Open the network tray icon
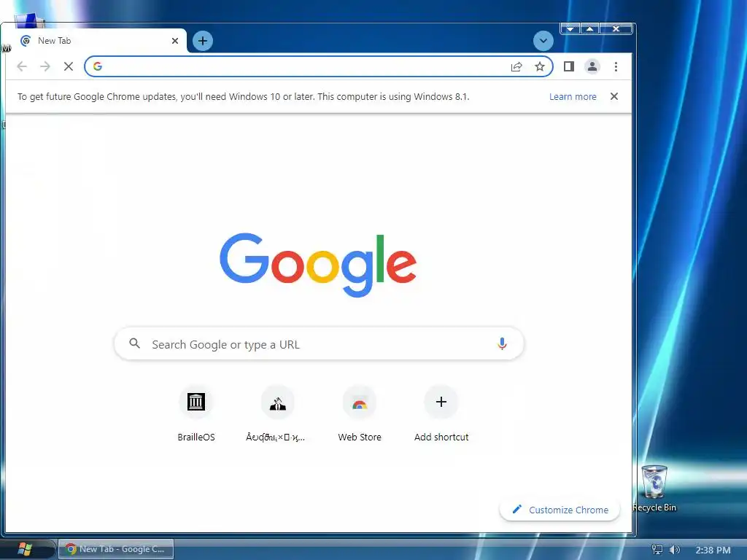Viewport: 747px width, 560px height. tap(657, 550)
